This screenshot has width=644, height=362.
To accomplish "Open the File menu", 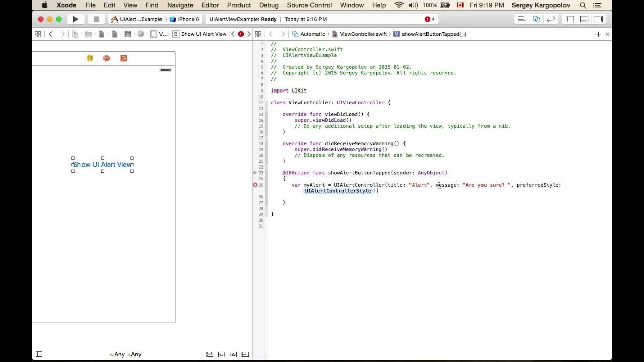I will click(x=90, y=5).
